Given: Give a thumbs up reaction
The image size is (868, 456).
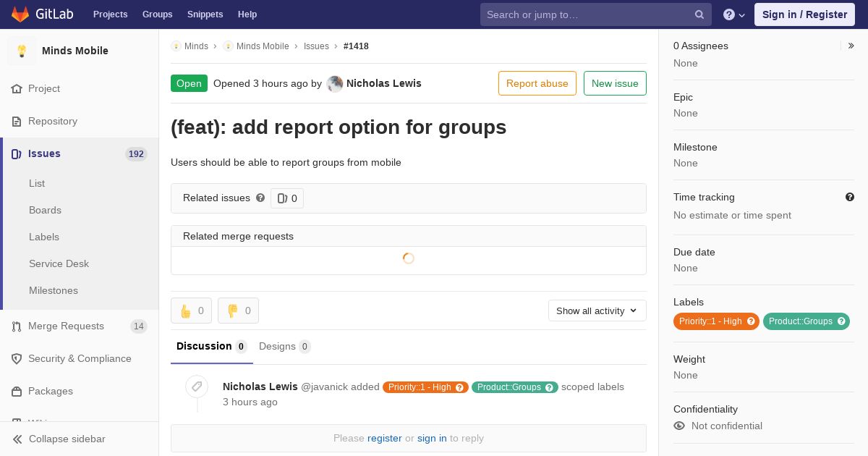Looking at the screenshot, I should pyautogui.click(x=191, y=311).
